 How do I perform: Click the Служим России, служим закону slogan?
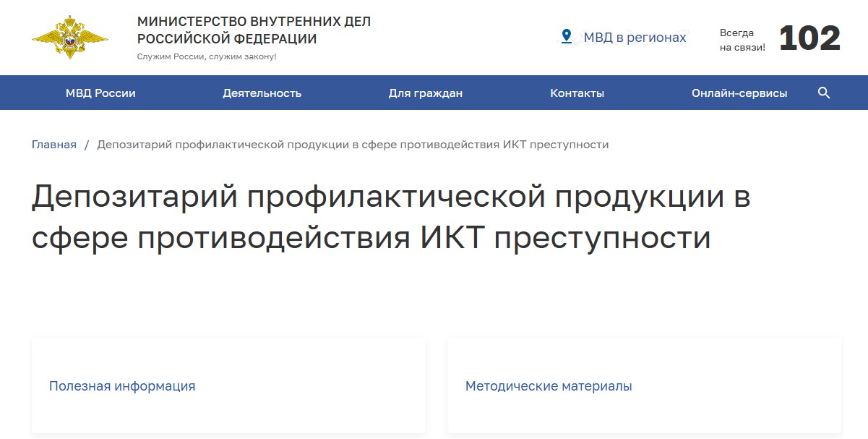[x=207, y=56]
